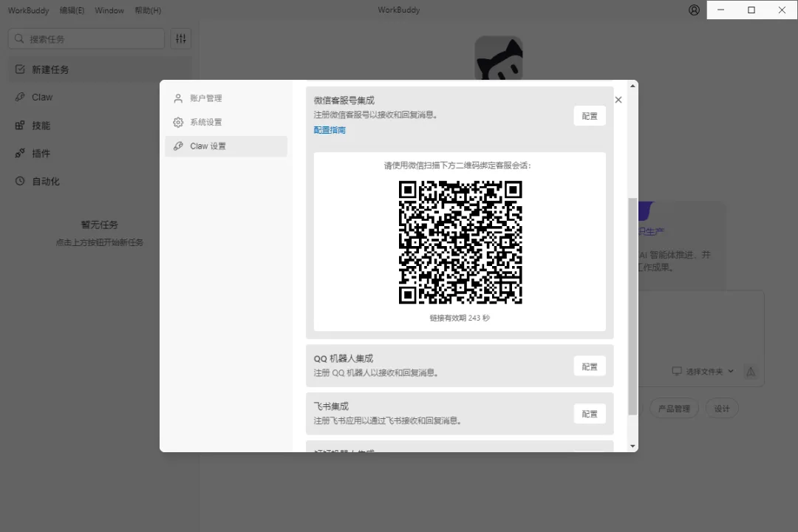This screenshot has height=532, width=798.
Task: Open the 帮助(H) menu
Action: (148, 10)
